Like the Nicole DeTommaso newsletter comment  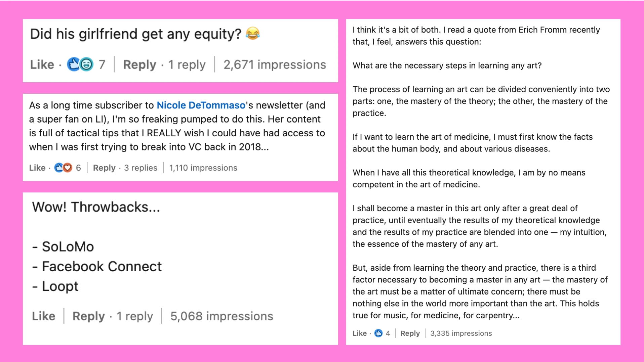(37, 168)
